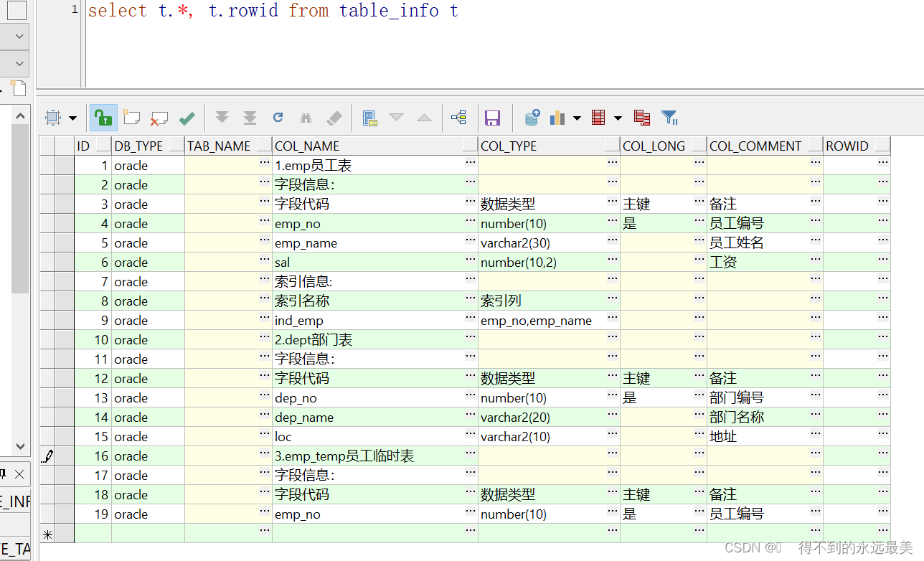The height and width of the screenshot is (561, 924).
Task: Open the export to database icon
Action: (531, 117)
